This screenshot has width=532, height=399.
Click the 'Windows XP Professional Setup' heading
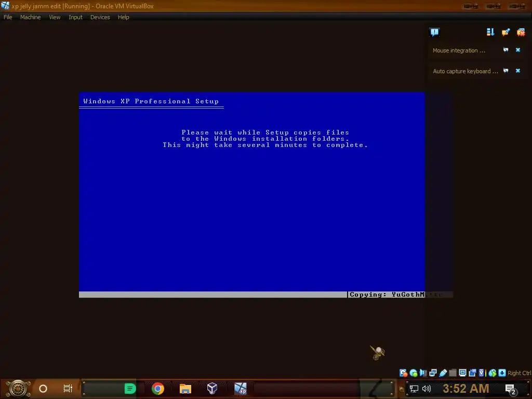click(x=151, y=101)
